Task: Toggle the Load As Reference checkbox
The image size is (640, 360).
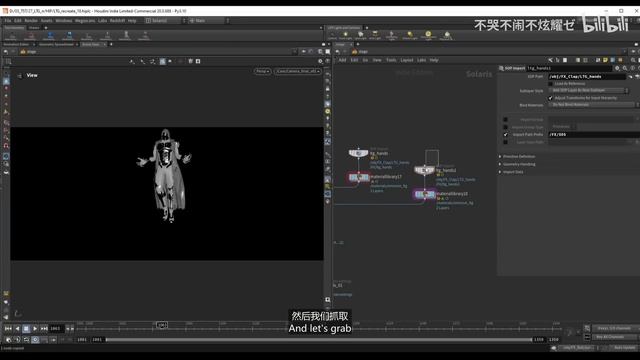Action: [551, 84]
